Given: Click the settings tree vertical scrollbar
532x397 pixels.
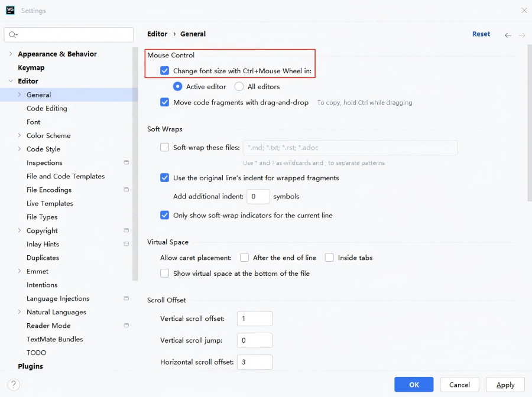Looking at the screenshot, I should pyautogui.click(x=135, y=164).
